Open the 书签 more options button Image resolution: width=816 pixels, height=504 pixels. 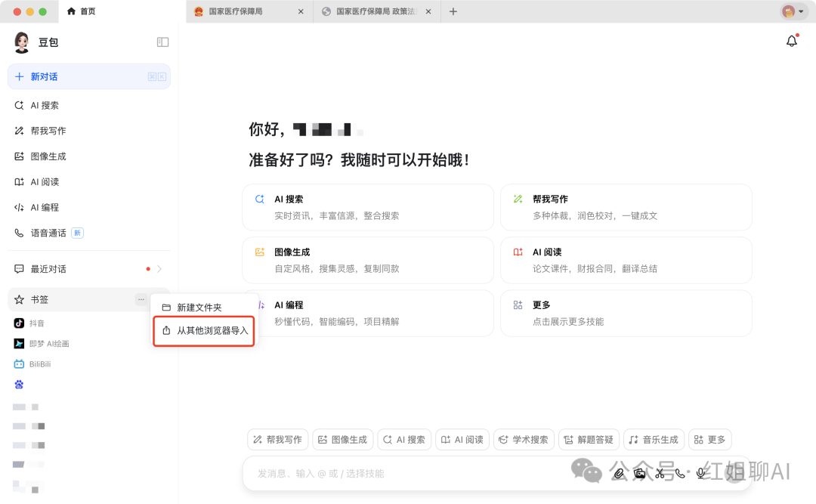click(141, 299)
